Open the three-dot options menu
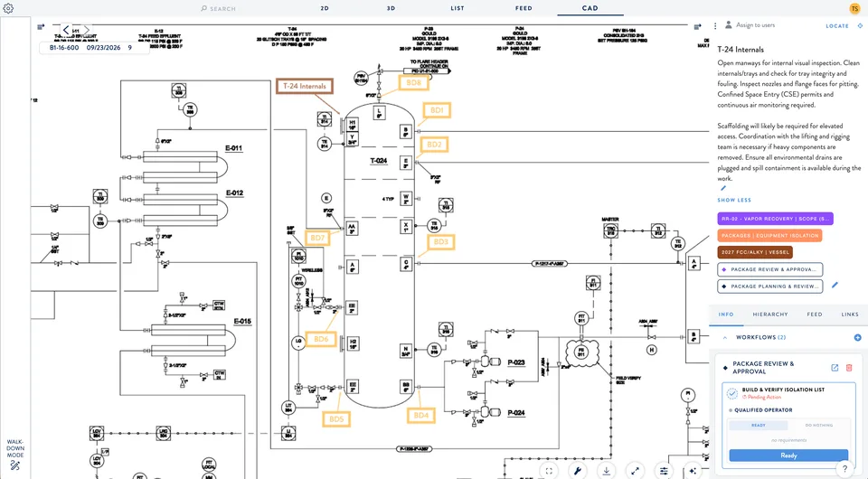The image size is (868, 479). 715,25
